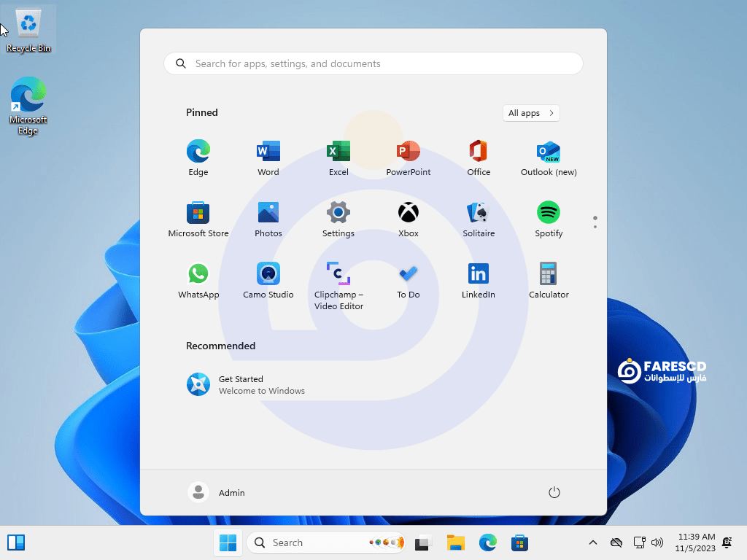Screen dimensions: 747x560
Task: Click the OneDrive cloud tray icon
Action: click(x=616, y=542)
